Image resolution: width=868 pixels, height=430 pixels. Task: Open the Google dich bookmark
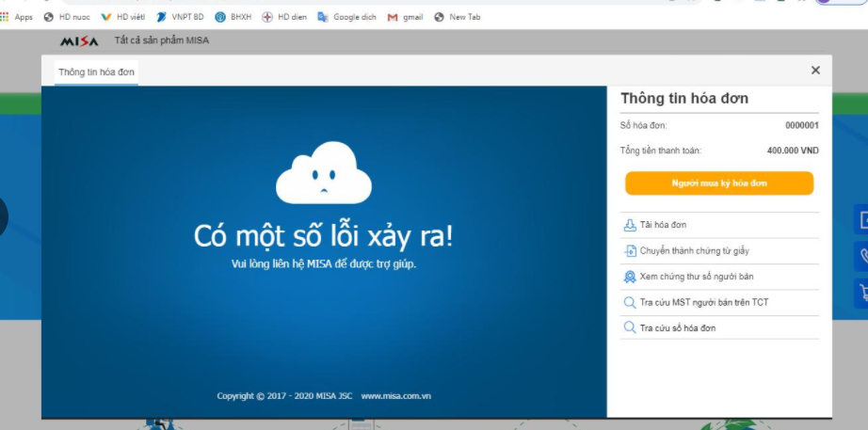click(x=347, y=17)
